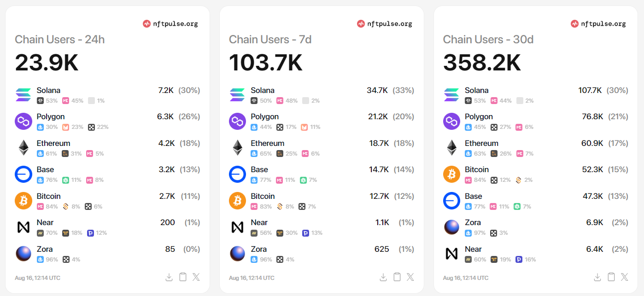Screen dimensions: 644x296
Task: Download the 30d Chain Users chart
Action: [597, 277]
